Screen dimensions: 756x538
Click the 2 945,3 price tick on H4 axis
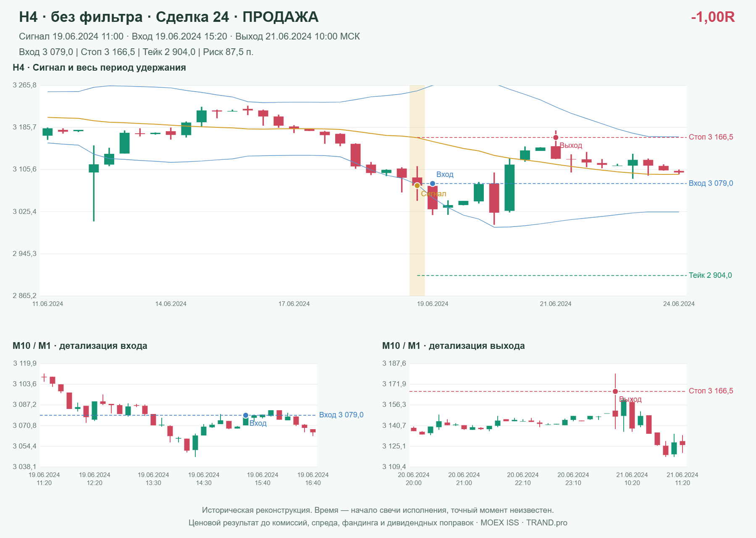[x=24, y=254]
